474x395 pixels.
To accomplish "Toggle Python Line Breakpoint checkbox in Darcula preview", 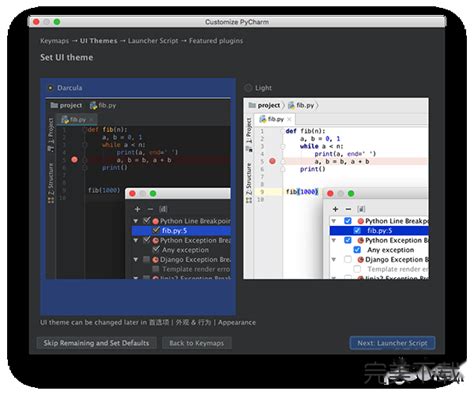I will (146, 221).
